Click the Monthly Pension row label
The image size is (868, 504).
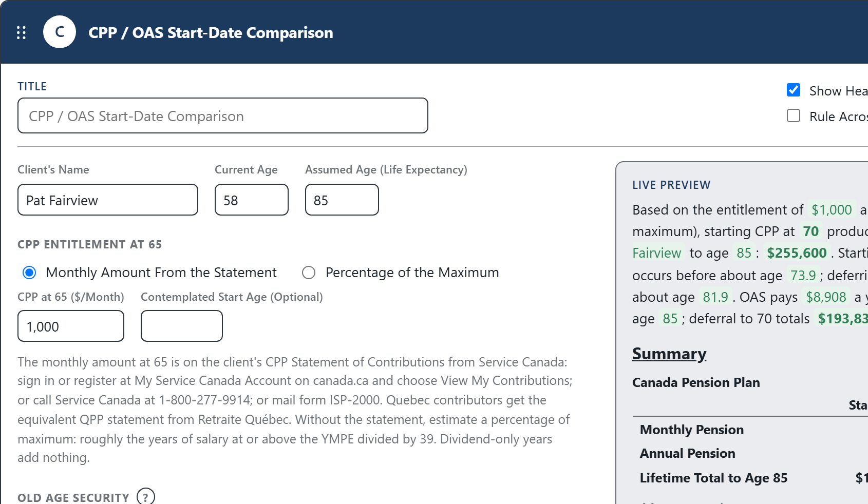[x=692, y=430]
